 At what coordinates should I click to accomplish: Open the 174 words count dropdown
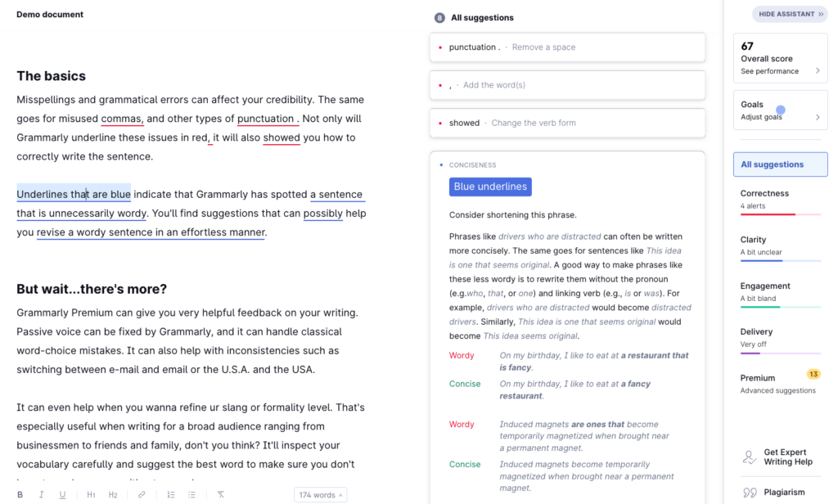pyautogui.click(x=320, y=495)
